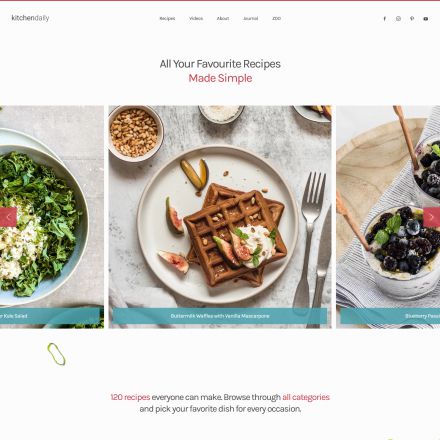Open Buttermilk Waffles with Vanilla Mascarpone caption
The width and height of the screenshot is (440, 440).
click(220, 316)
